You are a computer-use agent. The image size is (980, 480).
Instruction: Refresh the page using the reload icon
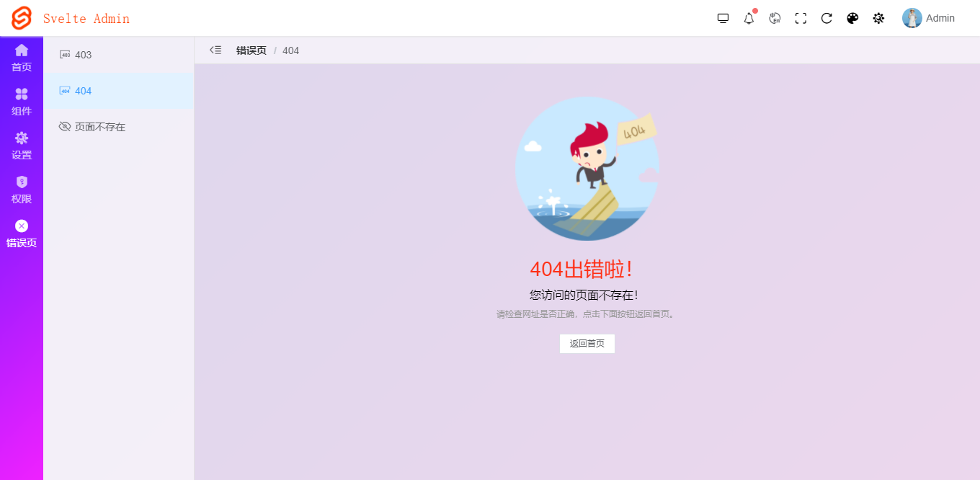(827, 18)
